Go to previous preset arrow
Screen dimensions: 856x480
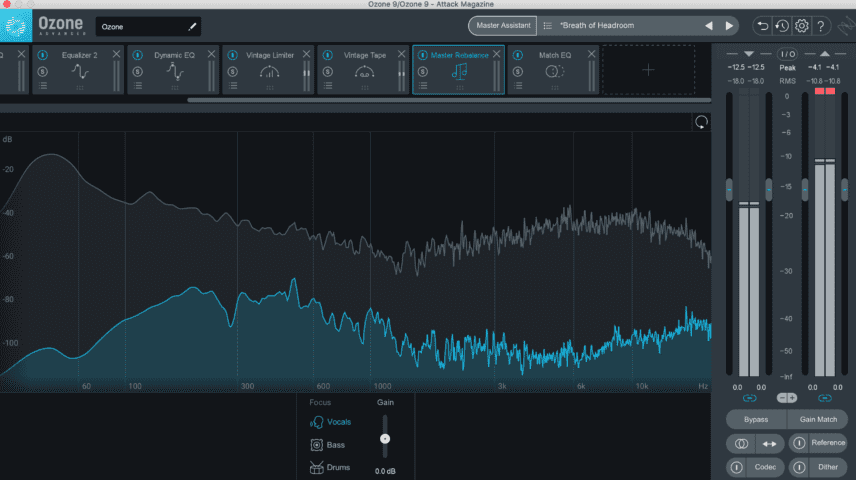pyautogui.click(x=709, y=26)
